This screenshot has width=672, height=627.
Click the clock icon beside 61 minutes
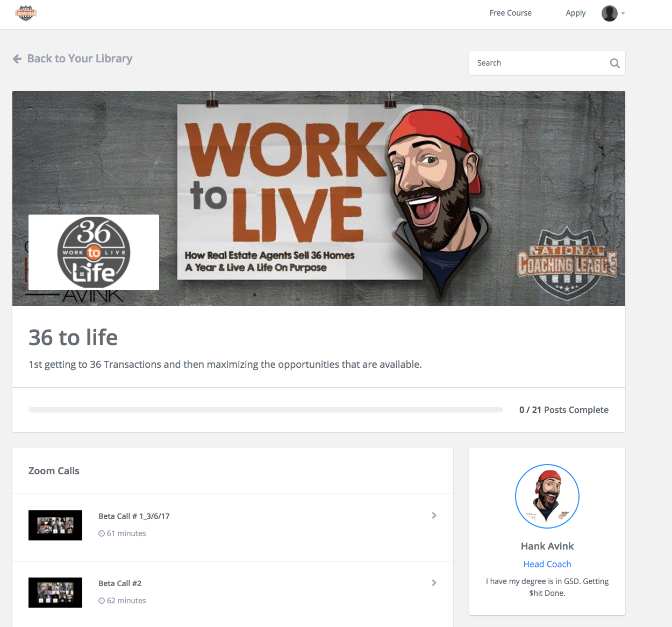102,533
